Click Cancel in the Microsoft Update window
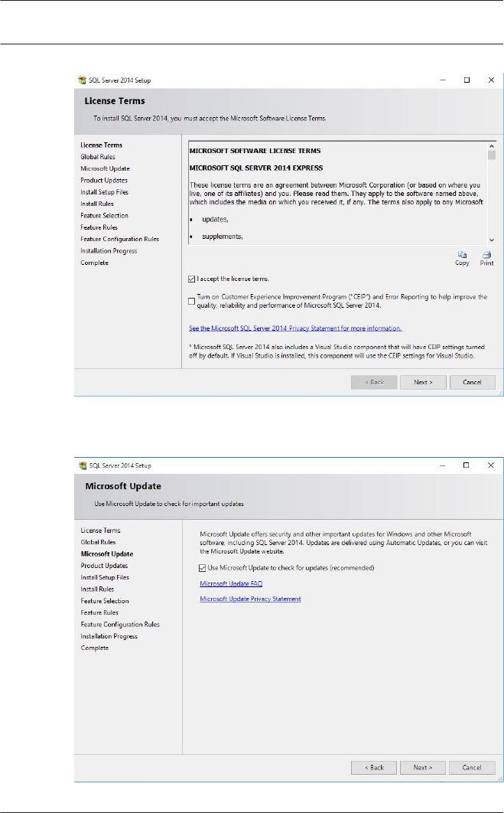The height and width of the screenshot is (813, 504). coord(471,767)
